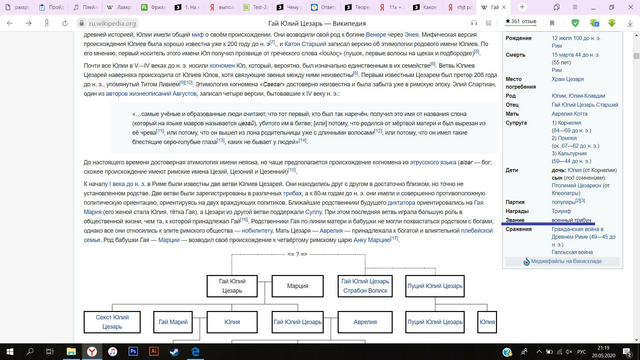Switch keyboard language РУС indicator
This screenshot has width=640, height=360.
click(582, 352)
